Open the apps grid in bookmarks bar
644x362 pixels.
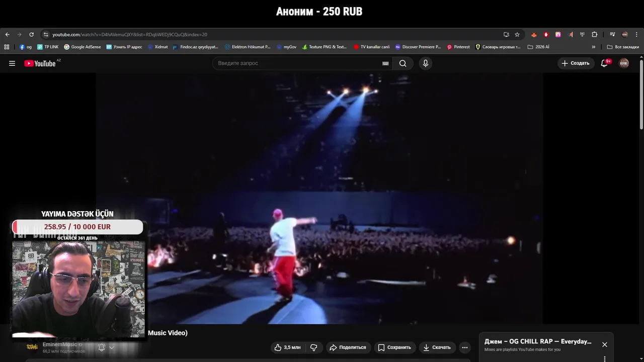[7, 47]
